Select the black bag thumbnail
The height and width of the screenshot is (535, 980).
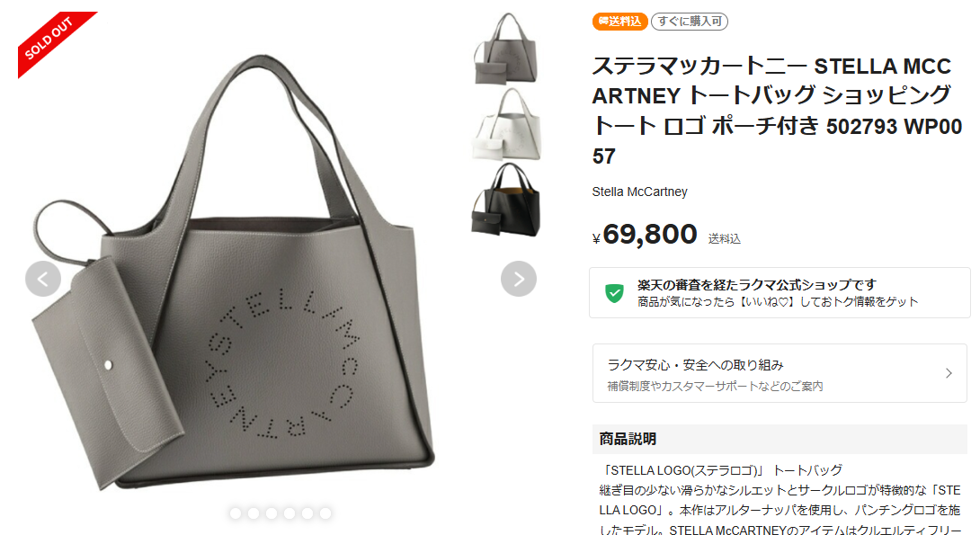[x=506, y=200]
